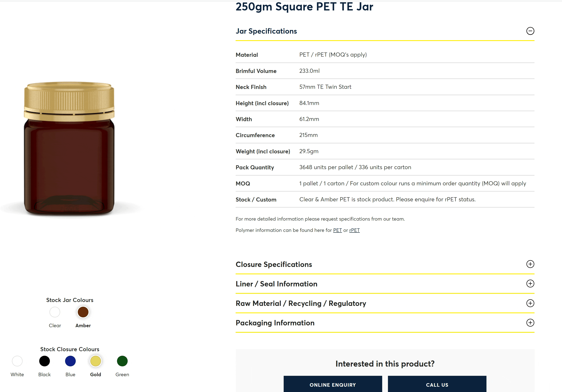562x392 pixels.
Task: Open the rPET polymer information link
Action: [354, 230]
